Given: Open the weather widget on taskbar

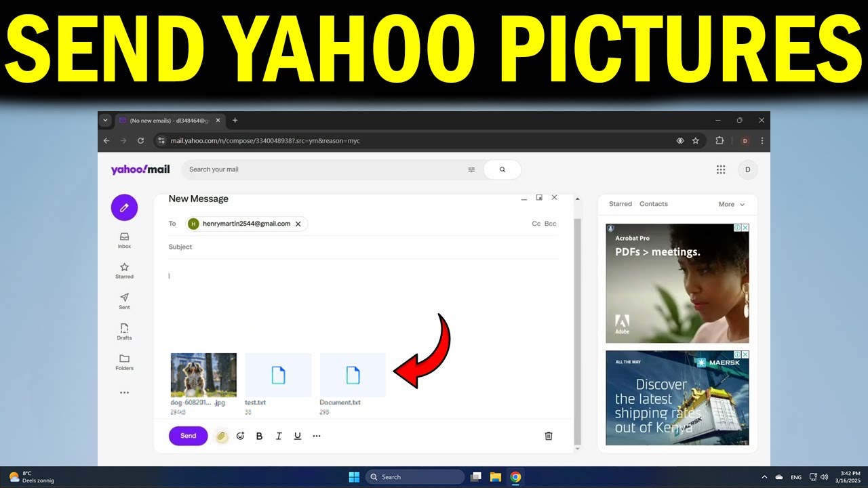Looking at the screenshot, I should pos(31,477).
